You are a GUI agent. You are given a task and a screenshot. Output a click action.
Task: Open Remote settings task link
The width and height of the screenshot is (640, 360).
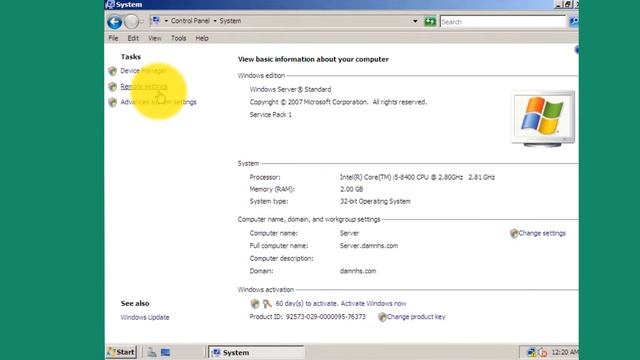144,87
